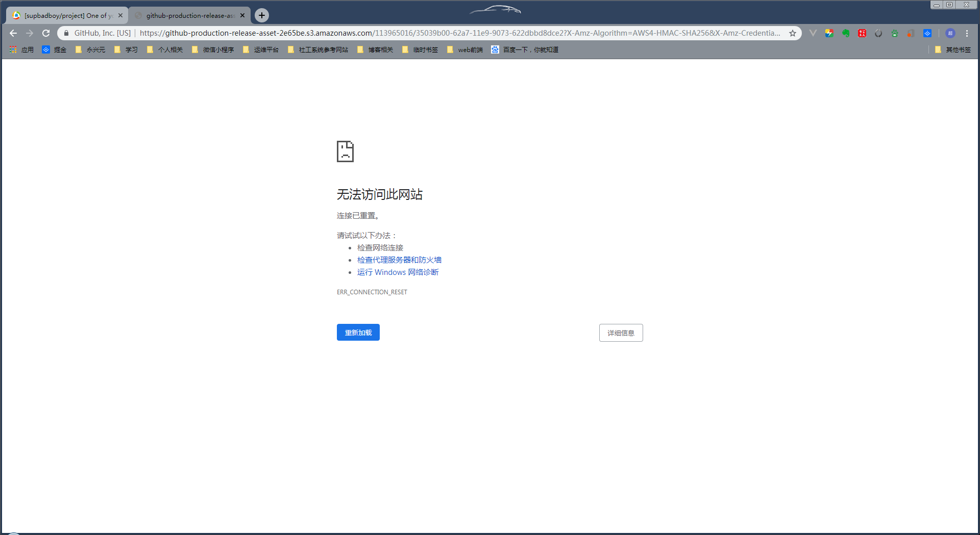980x535 pixels.
Task: Go back using the back arrow
Action: [13, 33]
